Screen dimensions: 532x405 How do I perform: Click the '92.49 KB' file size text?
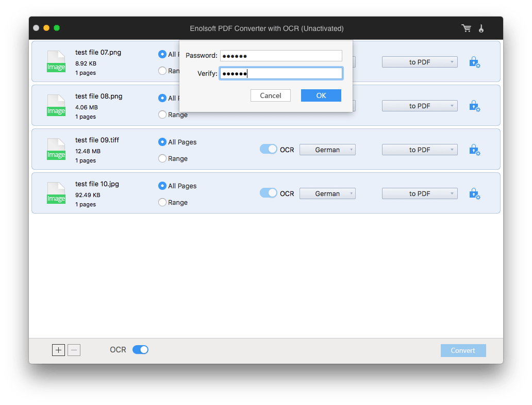coord(88,195)
